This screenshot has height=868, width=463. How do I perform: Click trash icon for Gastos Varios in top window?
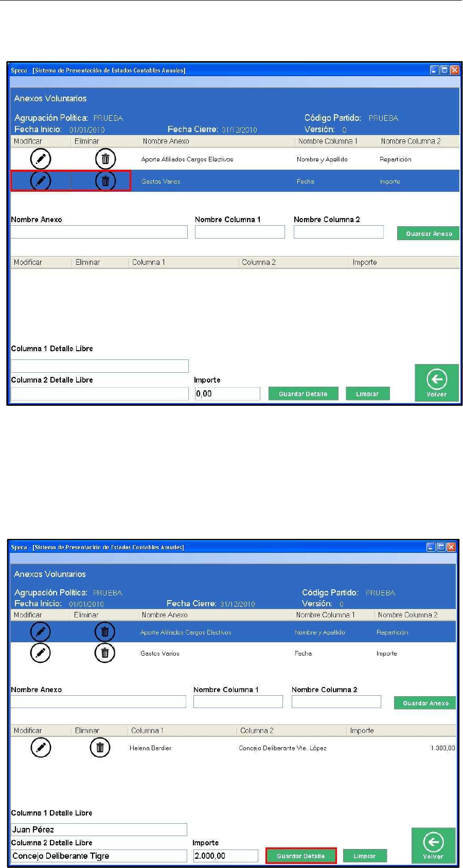(x=105, y=180)
